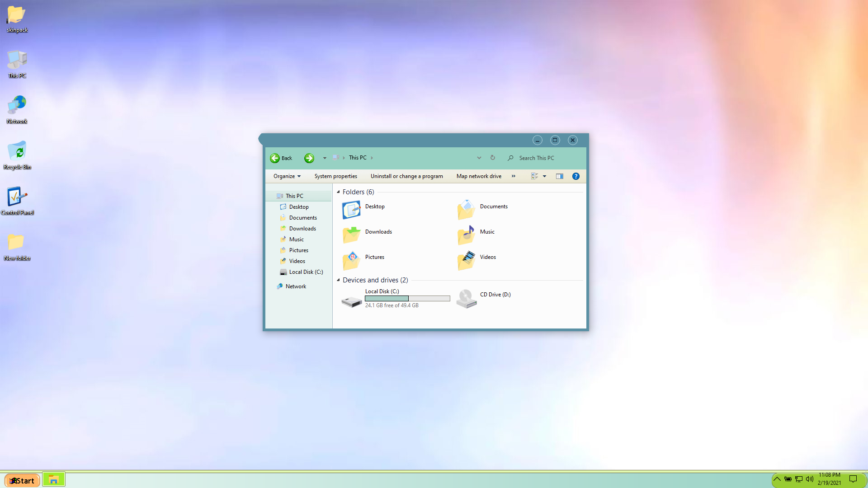This screenshot has width=868, height=488.
Task: Toggle the preview pane button
Action: [559, 176]
